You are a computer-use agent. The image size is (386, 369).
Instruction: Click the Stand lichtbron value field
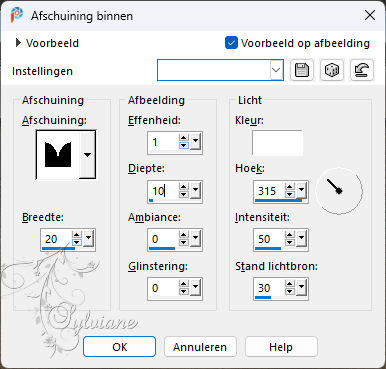(x=270, y=287)
